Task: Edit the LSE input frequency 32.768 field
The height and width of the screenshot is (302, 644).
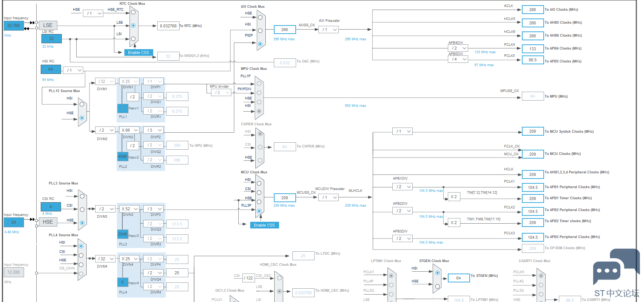Action: point(14,26)
